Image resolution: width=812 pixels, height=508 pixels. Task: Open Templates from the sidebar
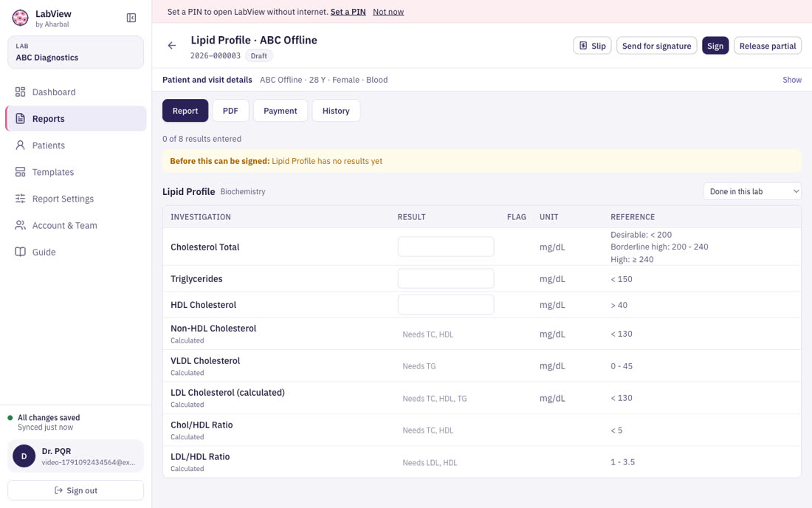click(x=76, y=172)
